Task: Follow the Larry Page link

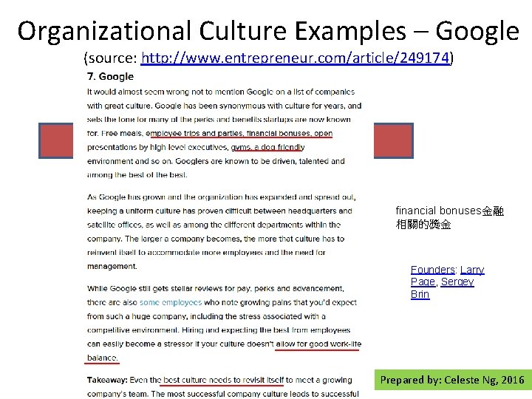Action: tap(448, 276)
